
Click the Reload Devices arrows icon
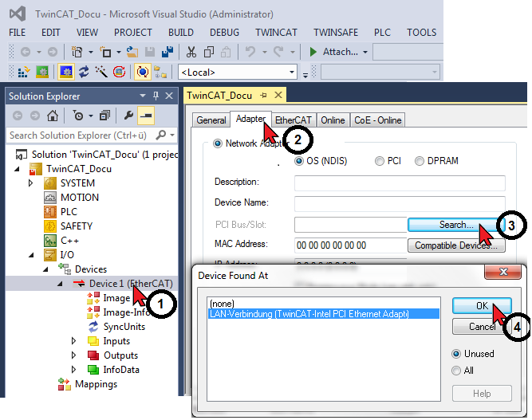pyautogui.click(x=84, y=72)
